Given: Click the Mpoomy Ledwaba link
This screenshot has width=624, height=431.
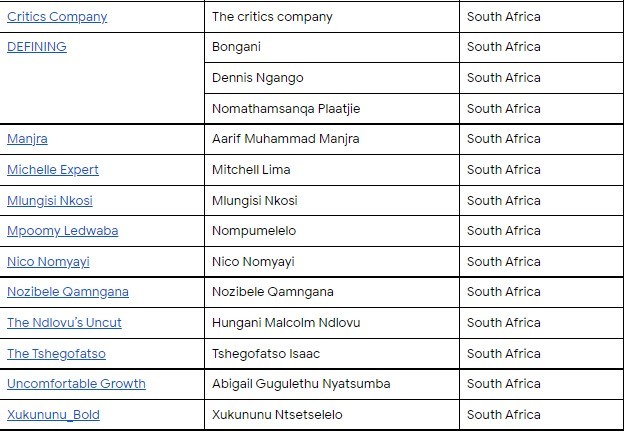Looking at the screenshot, I should pos(62,231).
